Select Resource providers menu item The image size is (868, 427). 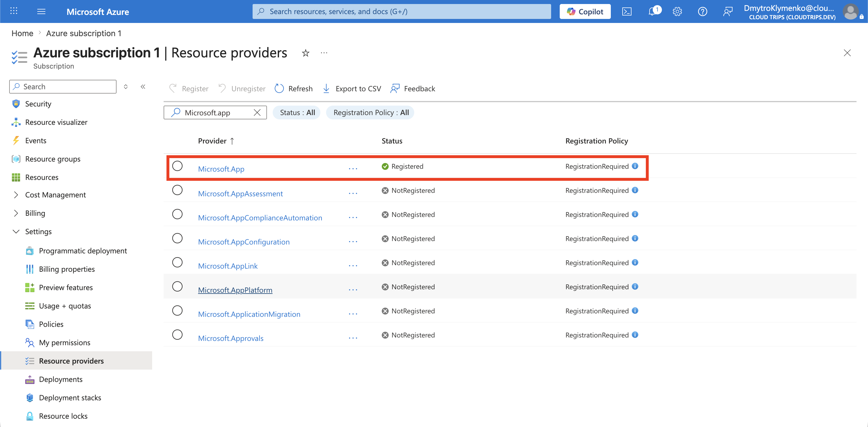point(76,361)
